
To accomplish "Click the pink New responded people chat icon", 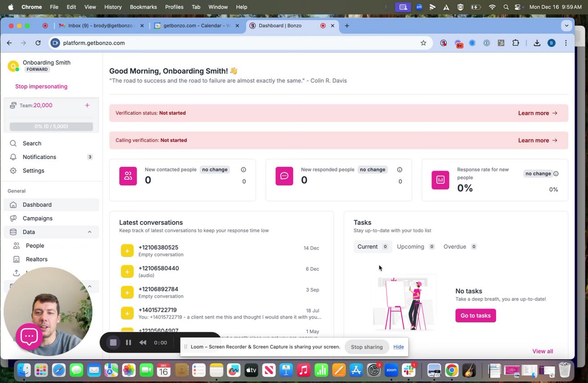I will (x=284, y=176).
